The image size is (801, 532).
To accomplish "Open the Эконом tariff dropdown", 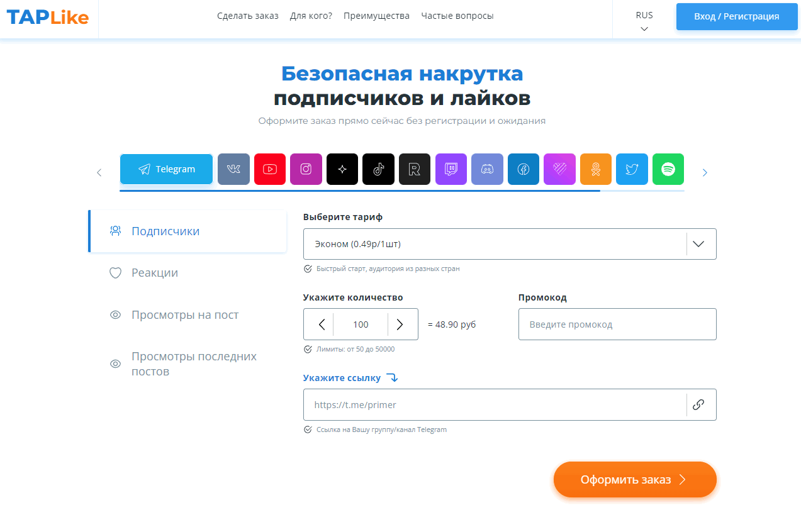I will pyautogui.click(x=510, y=244).
